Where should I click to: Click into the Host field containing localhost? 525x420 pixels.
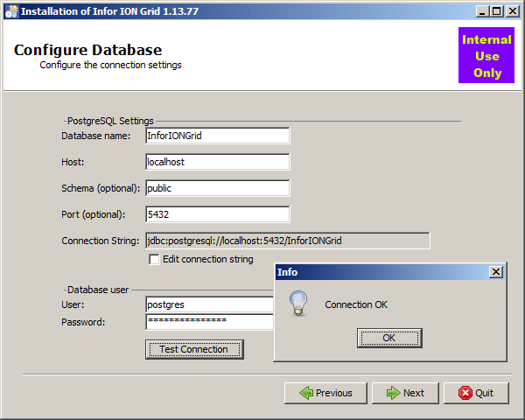tap(217, 162)
